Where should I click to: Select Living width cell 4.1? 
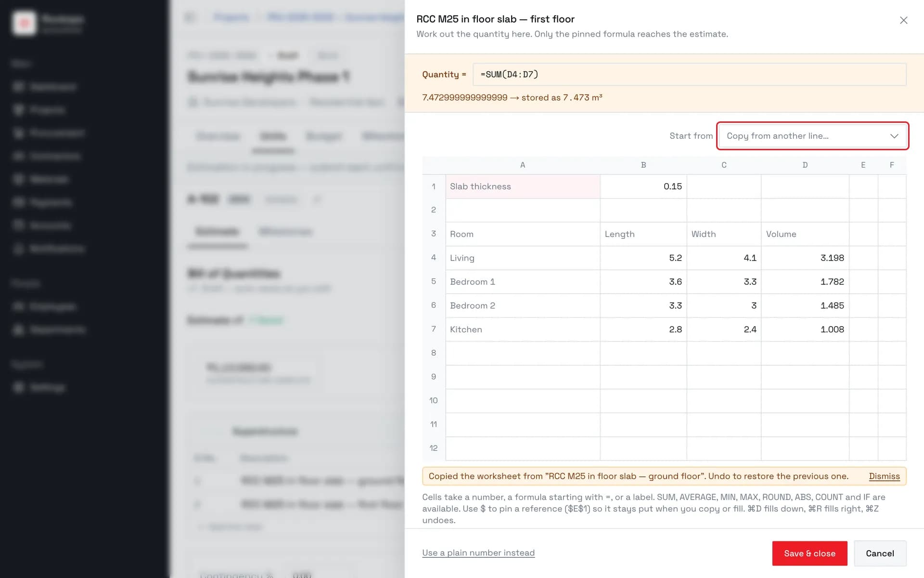click(724, 258)
